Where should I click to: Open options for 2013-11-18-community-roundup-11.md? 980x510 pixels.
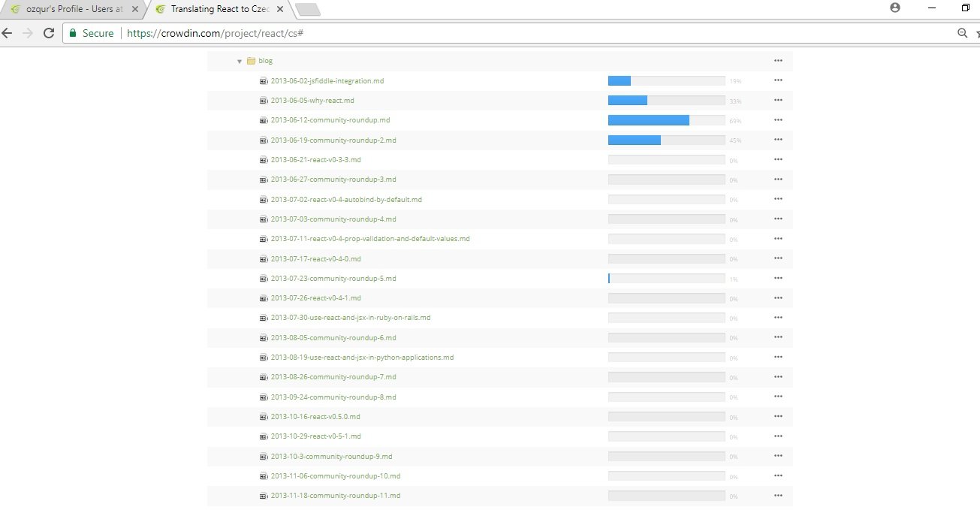(x=778, y=496)
